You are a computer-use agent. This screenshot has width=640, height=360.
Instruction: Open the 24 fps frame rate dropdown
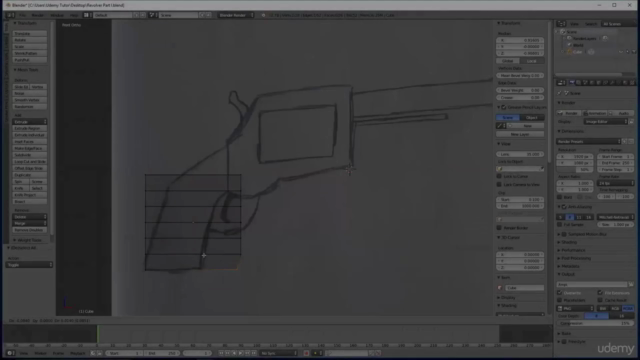point(616,183)
